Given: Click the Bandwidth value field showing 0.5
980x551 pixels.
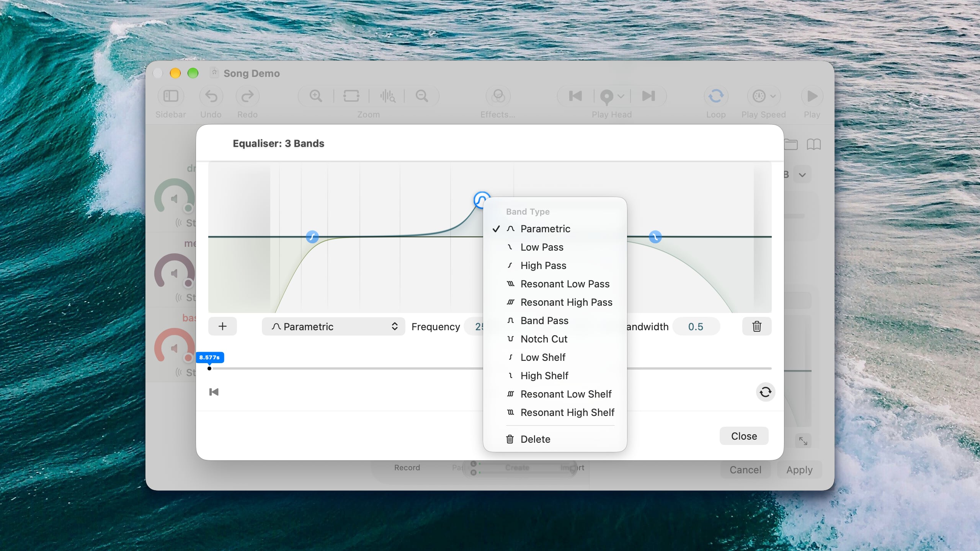Looking at the screenshot, I should (x=696, y=326).
